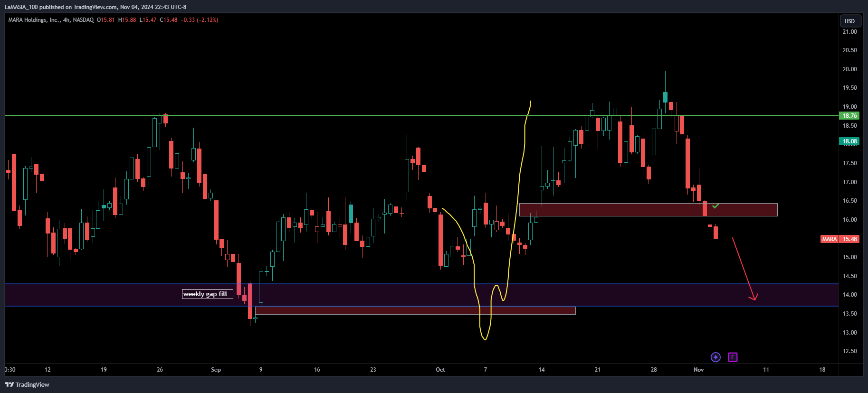Screen dimensions: 868x393
Task: Click the blue circular event icon
Action: pos(715,357)
